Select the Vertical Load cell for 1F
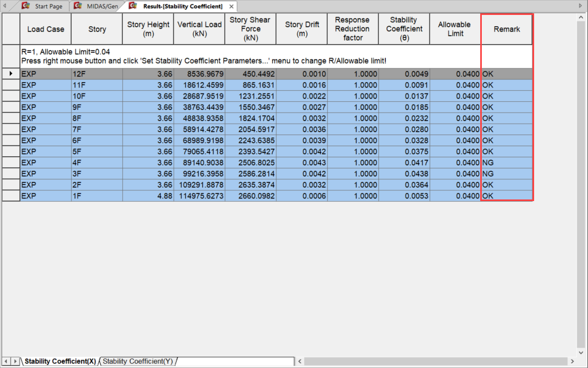Viewport: 588px width, 368px height. tap(199, 196)
